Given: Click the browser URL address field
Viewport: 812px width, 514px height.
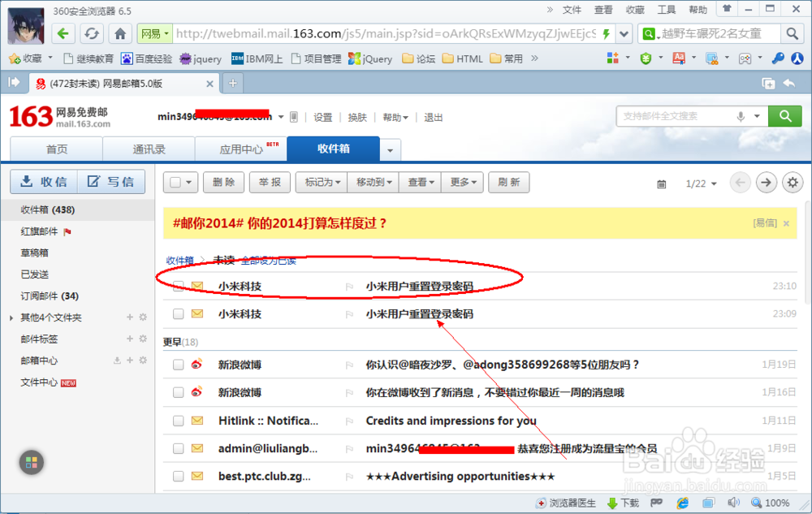Looking at the screenshot, I should [386, 33].
